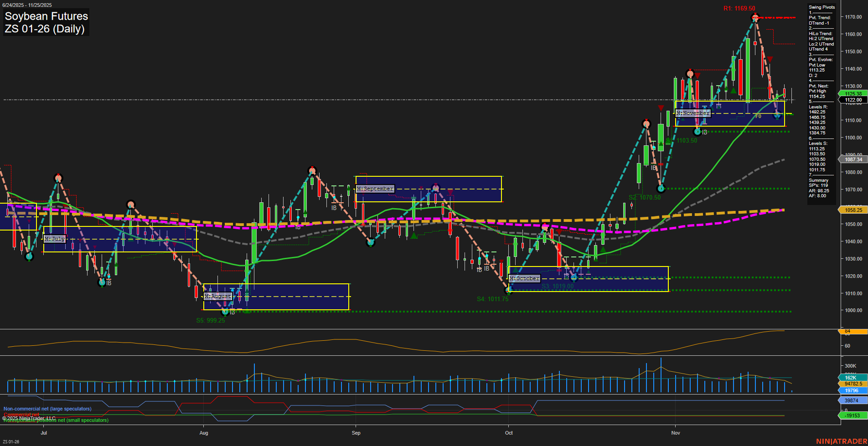Image resolution: width=868 pixels, height=446 pixels.
Task: Click the M:October zone label
Action: [x=525, y=278]
